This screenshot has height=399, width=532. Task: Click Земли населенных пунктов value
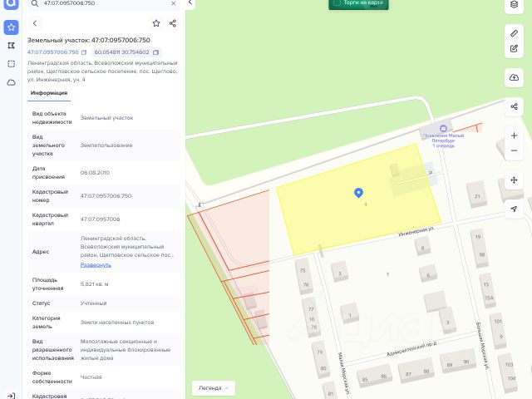[x=117, y=323]
